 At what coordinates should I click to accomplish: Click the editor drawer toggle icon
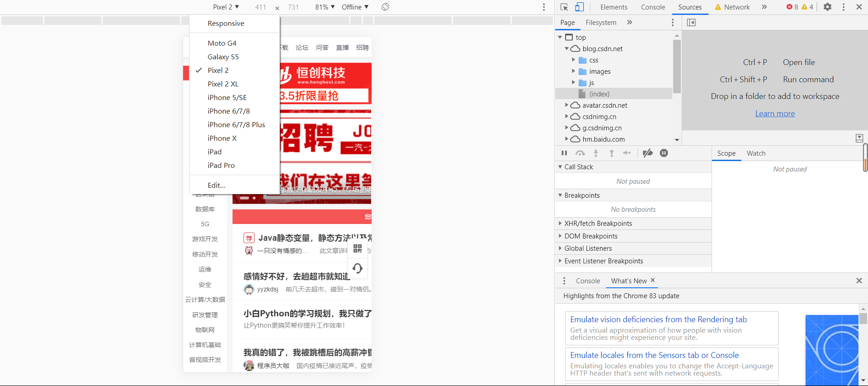(859, 138)
